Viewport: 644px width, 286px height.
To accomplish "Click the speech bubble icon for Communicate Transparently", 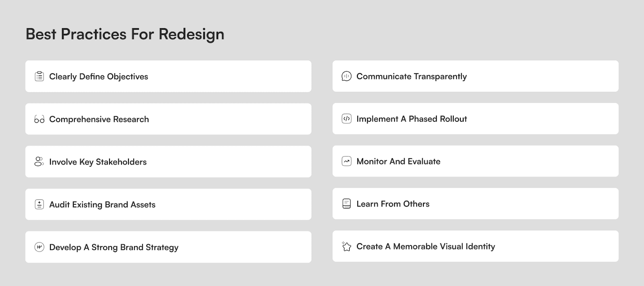I will point(347,76).
